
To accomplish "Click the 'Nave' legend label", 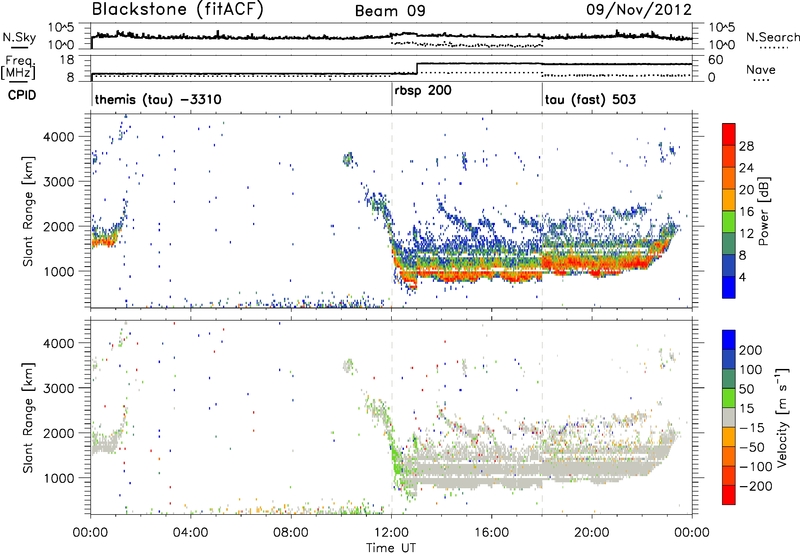I will 760,69.
